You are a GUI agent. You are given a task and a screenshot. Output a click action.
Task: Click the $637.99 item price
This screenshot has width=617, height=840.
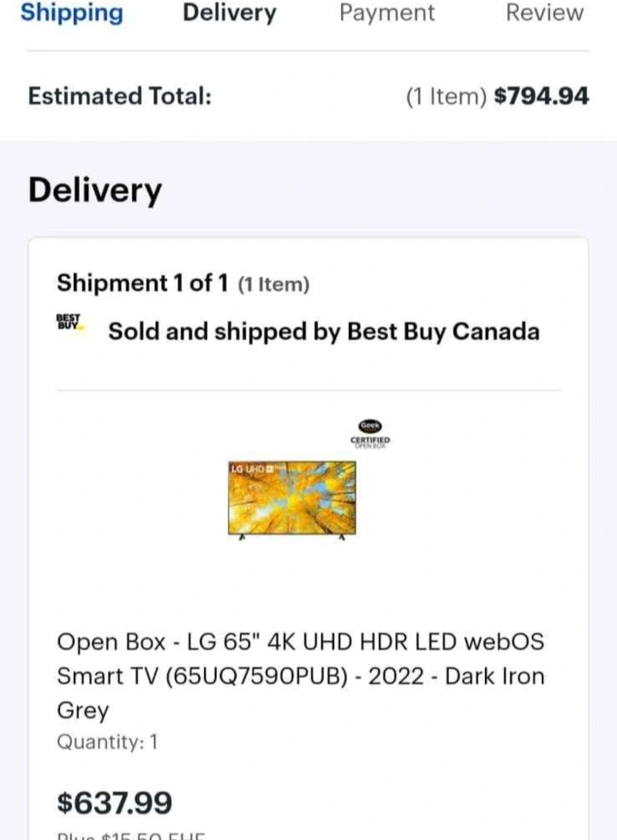(115, 803)
